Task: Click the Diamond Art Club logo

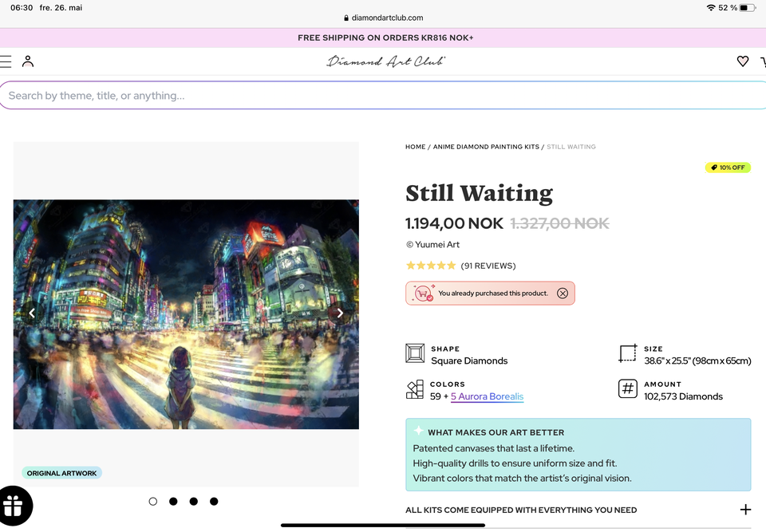Action: click(x=385, y=61)
